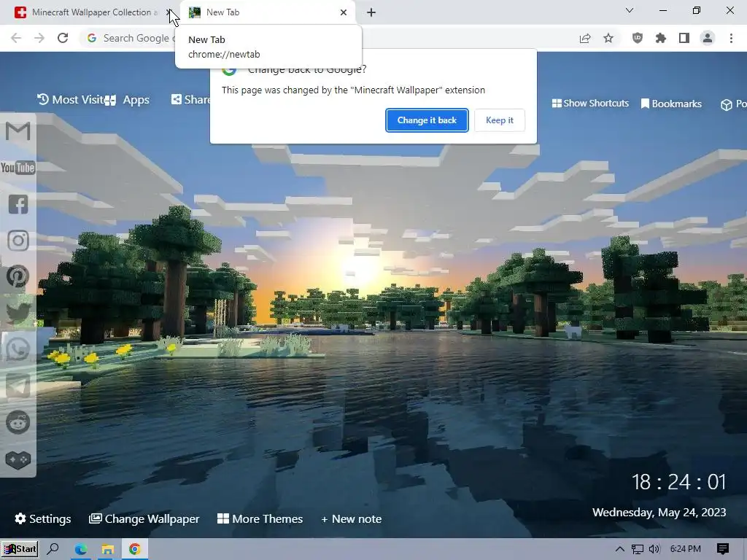Open the network tray icon
Viewport: 747px width, 560px height.
point(638,549)
